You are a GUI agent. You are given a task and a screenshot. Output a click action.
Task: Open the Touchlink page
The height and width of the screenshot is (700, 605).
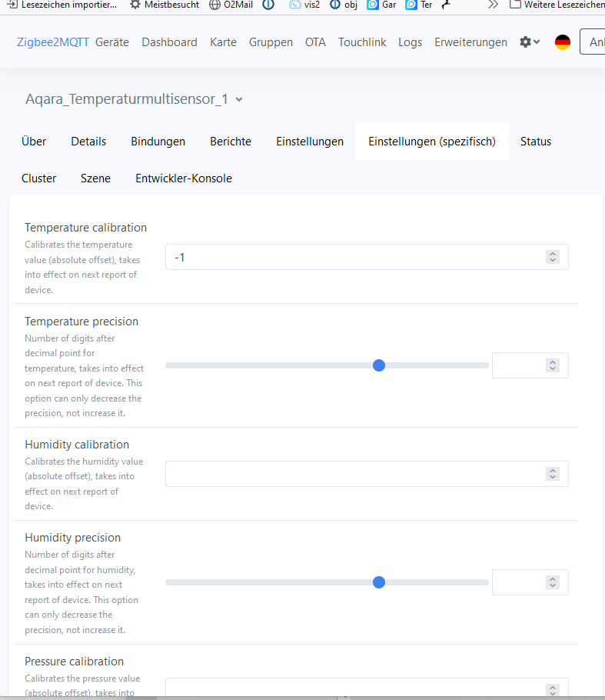point(362,42)
